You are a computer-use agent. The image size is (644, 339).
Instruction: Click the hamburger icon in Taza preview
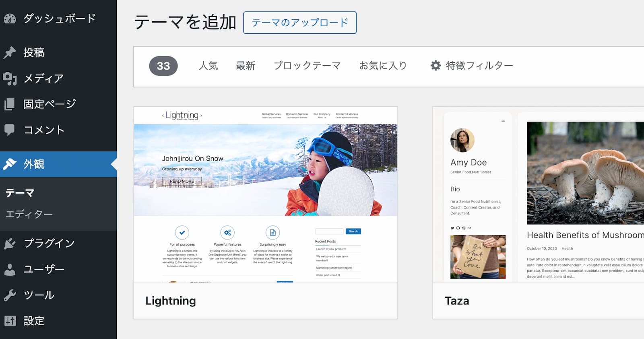point(503,121)
